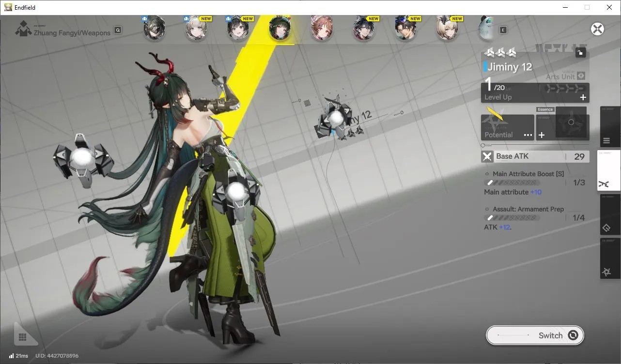Click the breakthrough stage indicator on level bar

click(565, 89)
